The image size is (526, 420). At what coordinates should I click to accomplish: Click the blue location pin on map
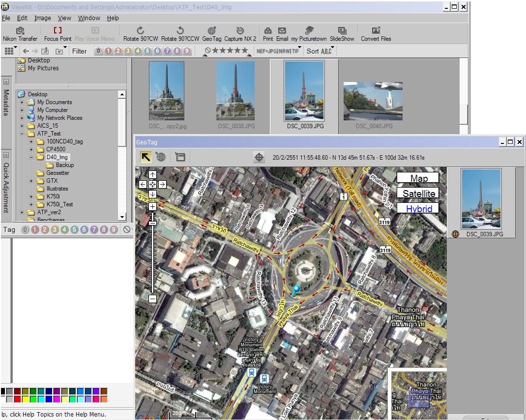[x=295, y=291]
